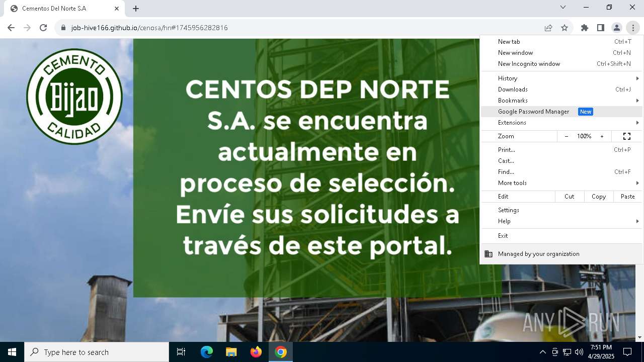This screenshot has width=644, height=362.
Task: Click the lock icon in address bar
Action: tap(63, 28)
